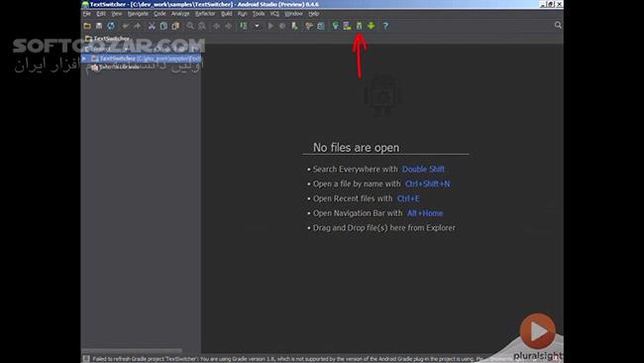Screen dimensions: 644x363
Task: Click the Run play toolbar icon
Action: coord(270,26)
